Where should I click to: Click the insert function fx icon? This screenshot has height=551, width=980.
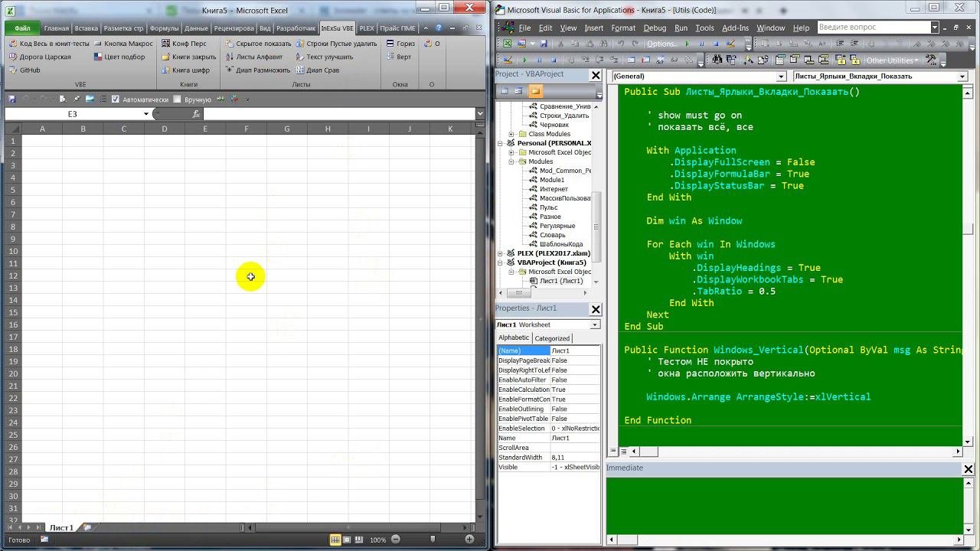(196, 114)
